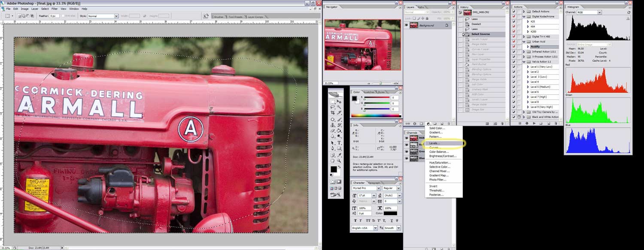The image size is (644, 250).
Task: Collapse the Velvia Action 1.1 folder
Action: point(524,62)
